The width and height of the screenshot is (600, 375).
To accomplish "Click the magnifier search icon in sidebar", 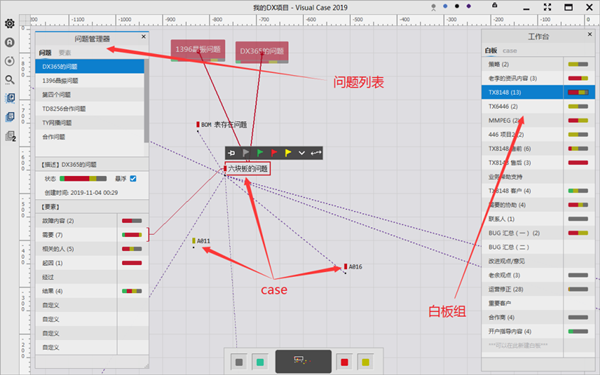I will (10, 80).
